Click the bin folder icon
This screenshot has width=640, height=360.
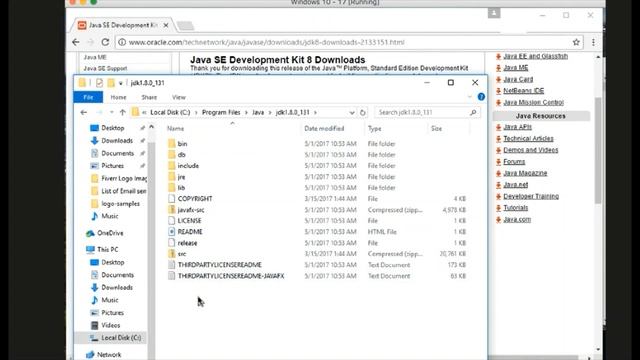172,144
